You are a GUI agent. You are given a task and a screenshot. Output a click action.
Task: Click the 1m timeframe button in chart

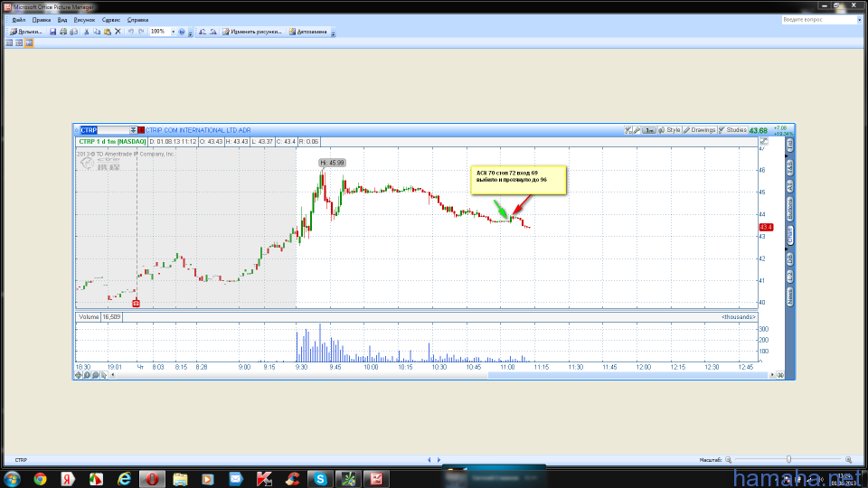pos(649,130)
